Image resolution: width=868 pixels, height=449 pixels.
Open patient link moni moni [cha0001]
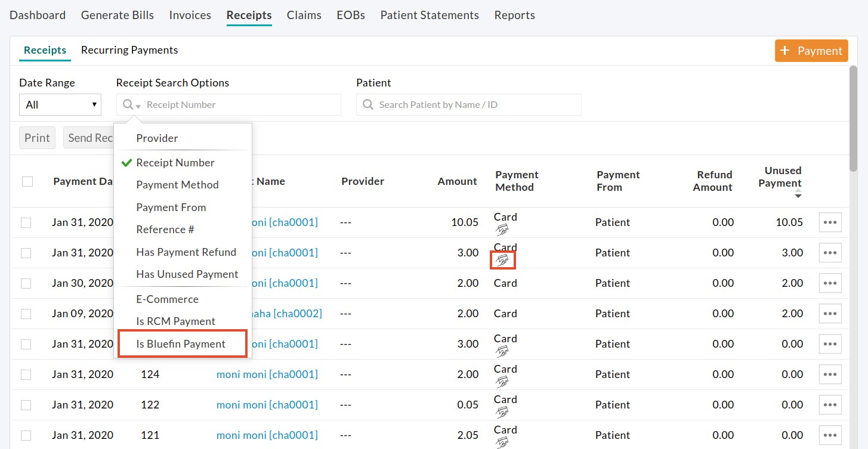[x=267, y=374]
